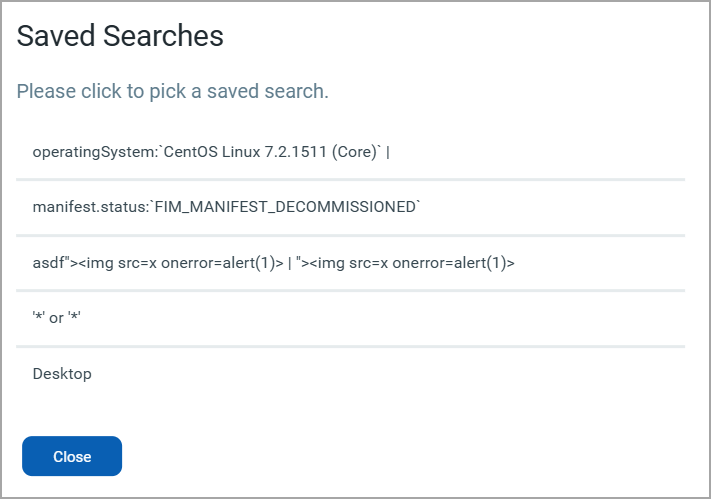This screenshot has width=711, height=499.
Task: Choose the third entry starting with asdf
Action: [350, 263]
